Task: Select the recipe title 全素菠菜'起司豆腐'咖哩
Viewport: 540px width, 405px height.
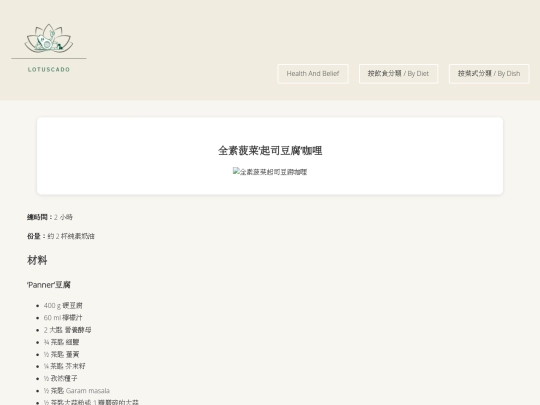Action: point(270,150)
